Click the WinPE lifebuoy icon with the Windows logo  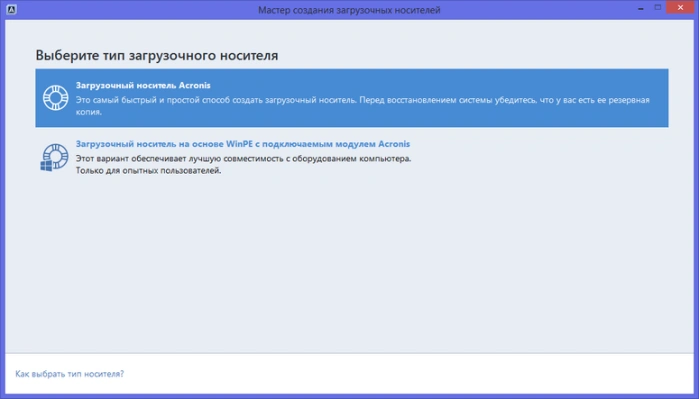tap(54, 157)
